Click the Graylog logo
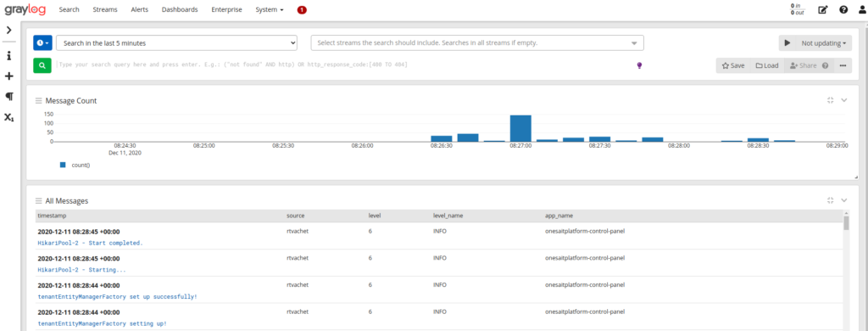The image size is (868, 331). [x=25, y=9]
